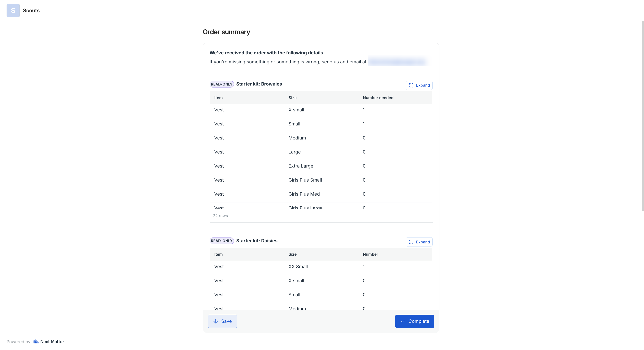644x350 pixels.
Task: Click the READ-ONLY badge beside Daisies
Action: [x=221, y=241]
